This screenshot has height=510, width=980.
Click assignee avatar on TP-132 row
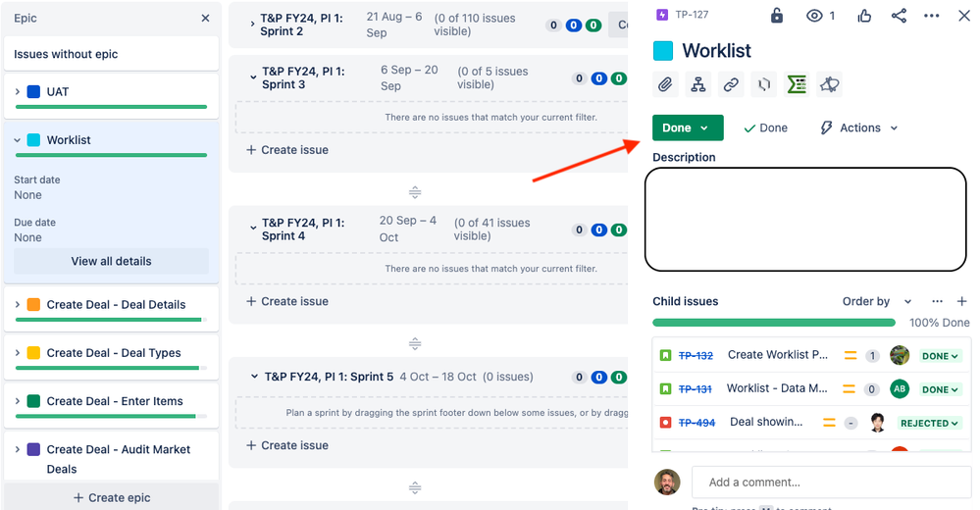click(x=900, y=355)
